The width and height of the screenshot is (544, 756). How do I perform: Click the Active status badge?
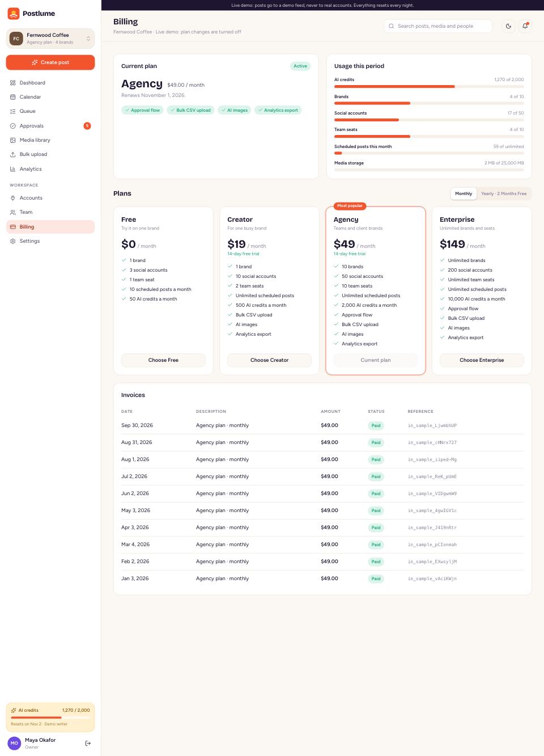click(300, 66)
